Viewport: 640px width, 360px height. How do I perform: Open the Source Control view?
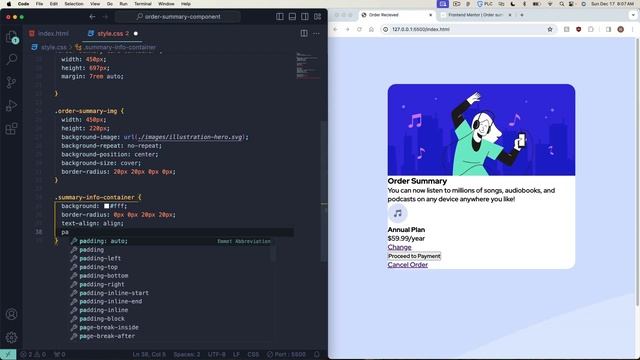click(11, 82)
